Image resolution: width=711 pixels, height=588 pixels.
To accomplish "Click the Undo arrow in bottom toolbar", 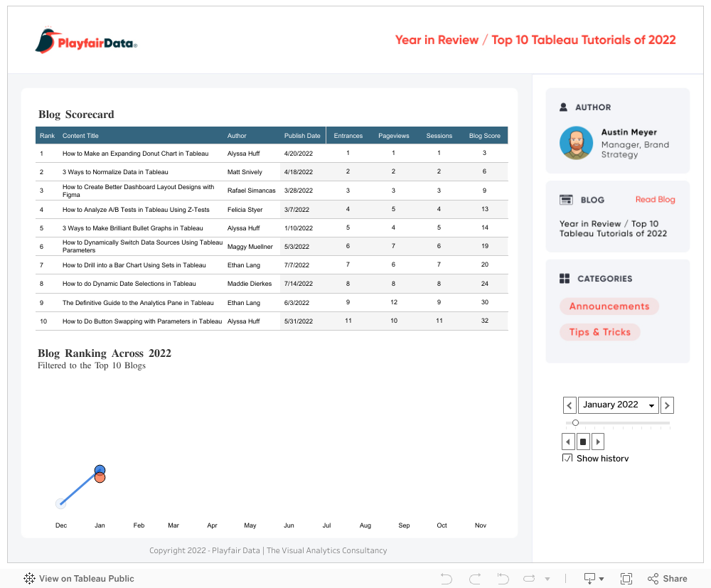I will click(x=447, y=579).
